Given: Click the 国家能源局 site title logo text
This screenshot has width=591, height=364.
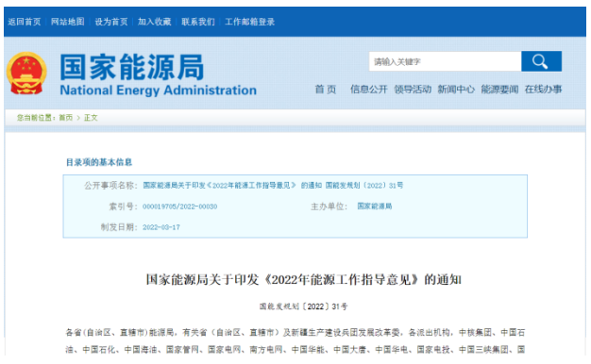Looking at the screenshot, I should pos(132,67).
